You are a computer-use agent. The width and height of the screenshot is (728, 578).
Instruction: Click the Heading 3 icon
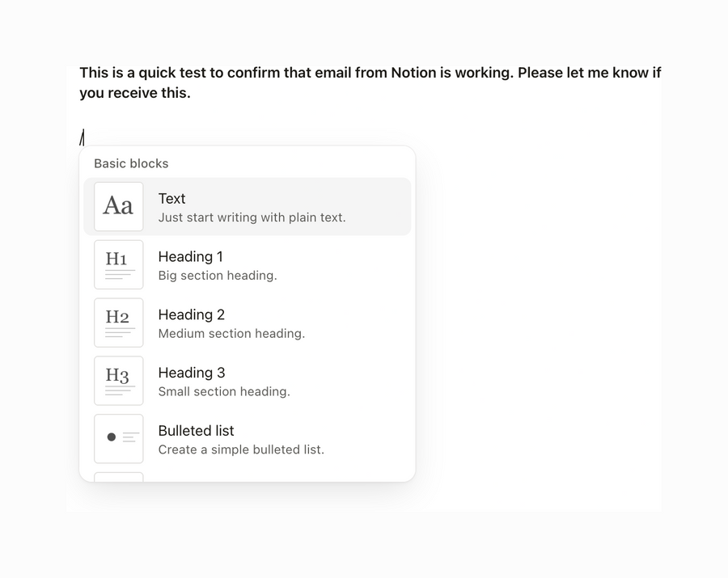click(x=119, y=381)
